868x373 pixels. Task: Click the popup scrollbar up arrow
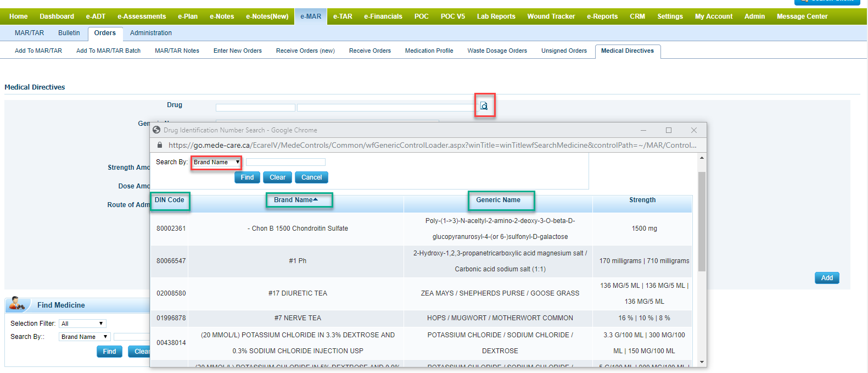coord(702,158)
